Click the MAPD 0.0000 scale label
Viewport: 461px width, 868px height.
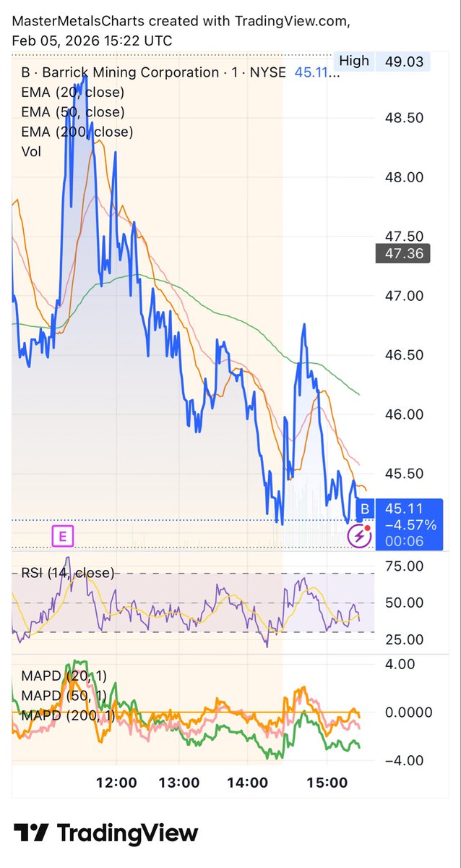(x=410, y=712)
